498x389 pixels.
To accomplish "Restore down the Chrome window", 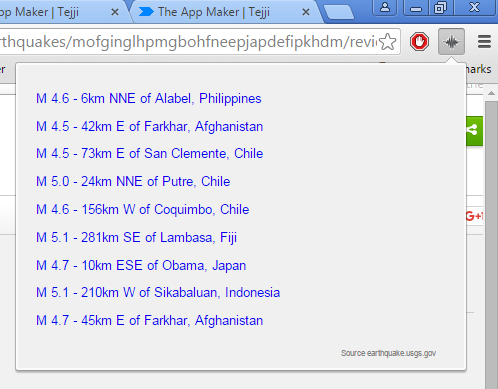I will [440, 7].
